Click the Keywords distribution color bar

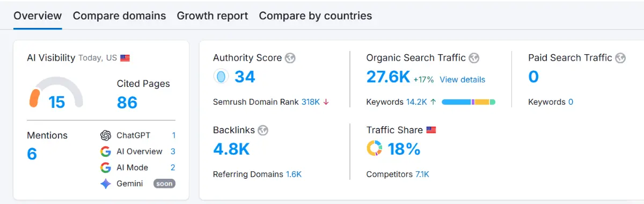[469, 102]
